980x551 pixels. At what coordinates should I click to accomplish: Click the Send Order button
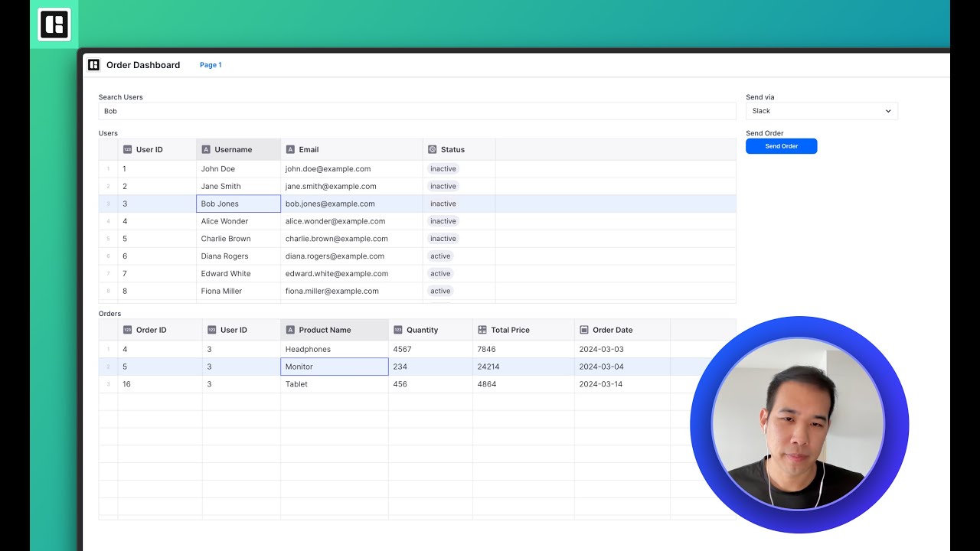coord(781,146)
